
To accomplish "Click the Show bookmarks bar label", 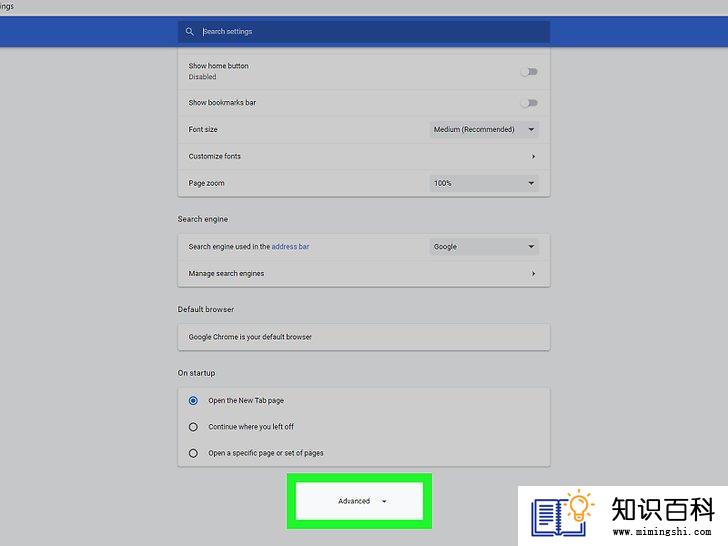I will [222, 102].
